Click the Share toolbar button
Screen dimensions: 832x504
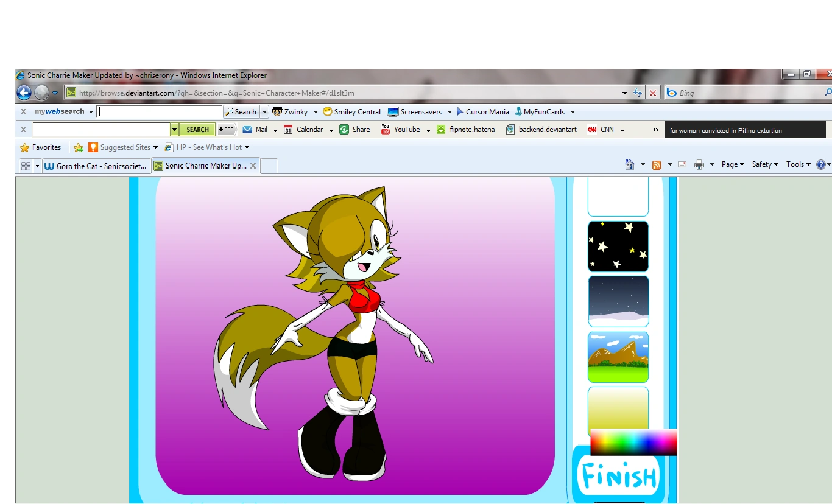tap(354, 130)
